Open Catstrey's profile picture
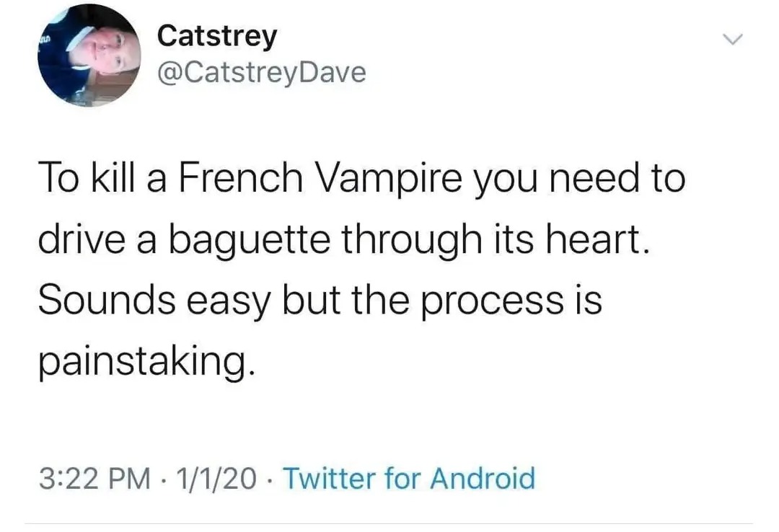Screen dimensions: 779x532 click(89, 56)
